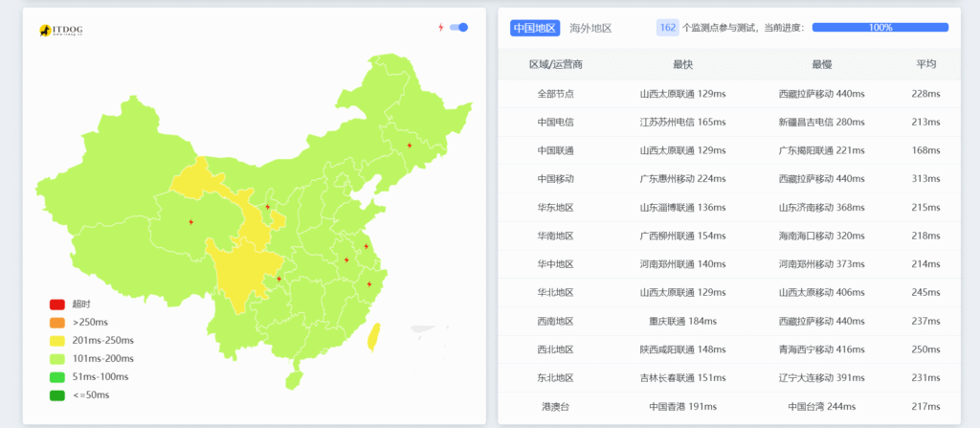This screenshot has height=428, width=980.
Task: Click the 100% progress bar
Action: point(880,28)
